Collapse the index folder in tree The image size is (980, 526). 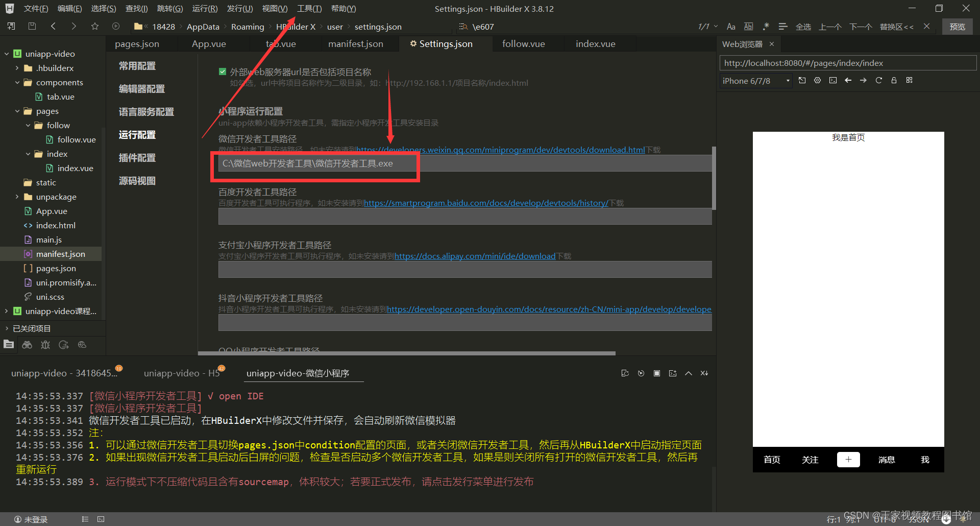28,154
